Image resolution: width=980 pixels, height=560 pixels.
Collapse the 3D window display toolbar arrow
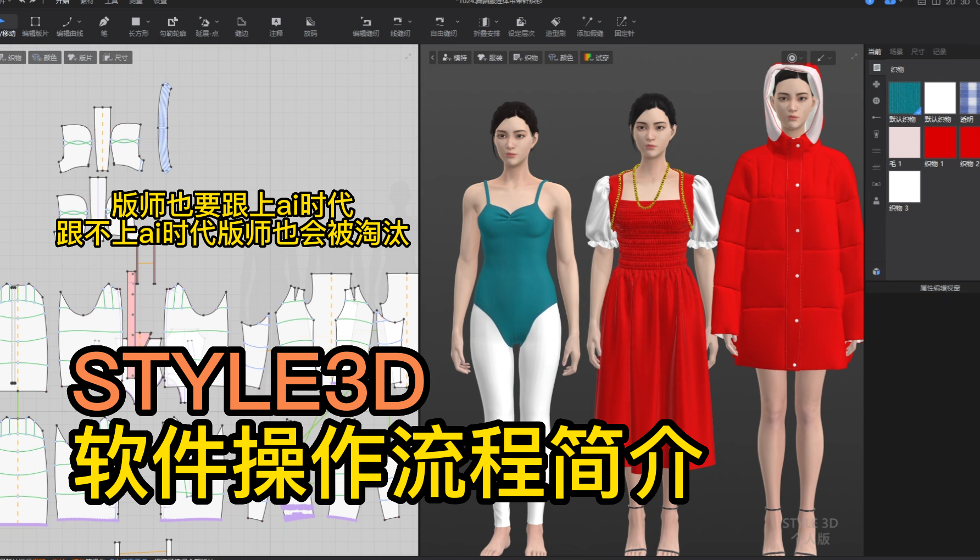(432, 58)
